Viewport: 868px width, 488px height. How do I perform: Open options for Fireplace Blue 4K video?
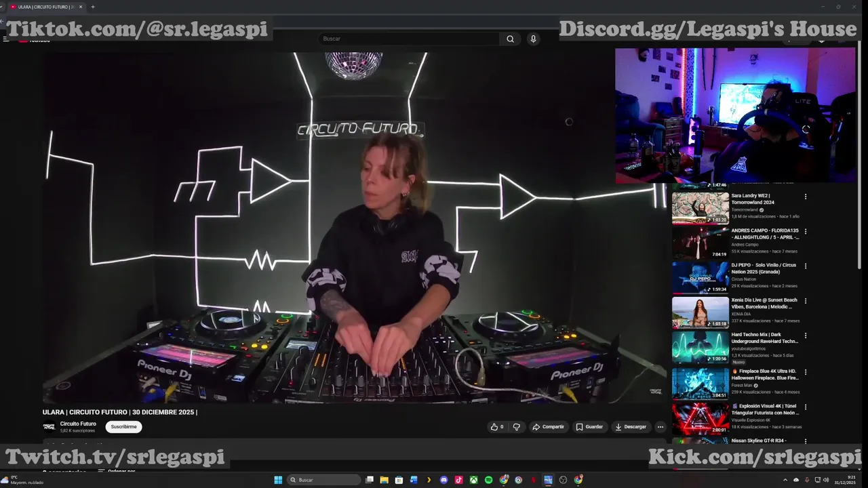coord(806,372)
